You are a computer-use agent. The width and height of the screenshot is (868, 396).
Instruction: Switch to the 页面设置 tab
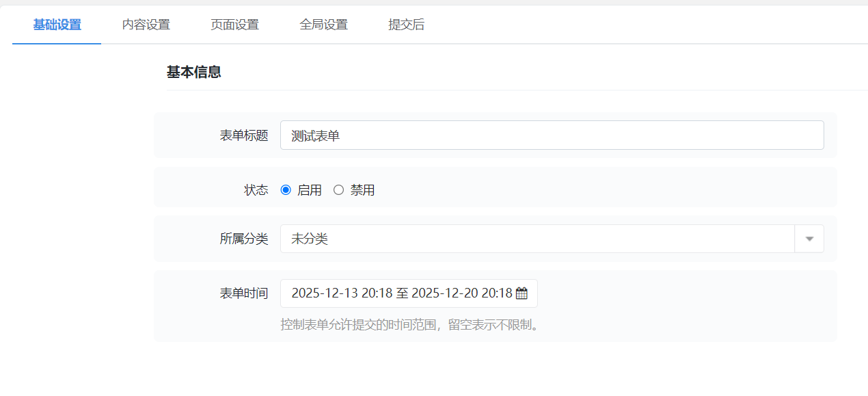click(x=234, y=24)
